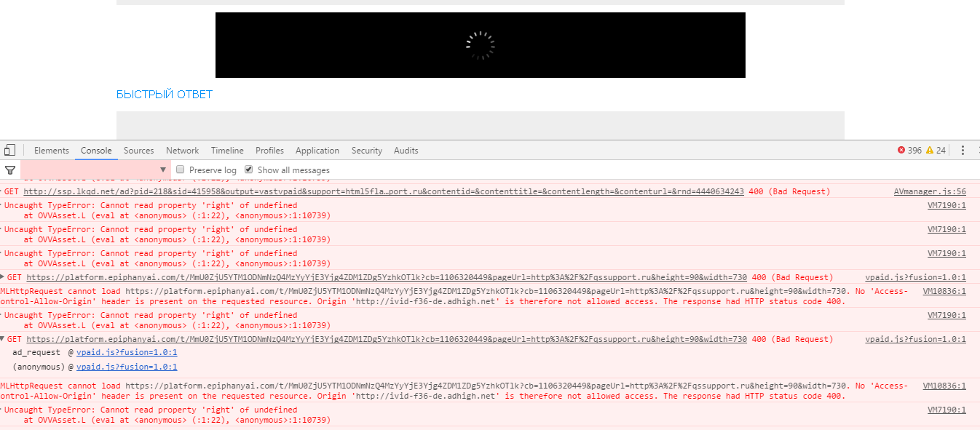Toggle the device toolbar icon

(9, 151)
